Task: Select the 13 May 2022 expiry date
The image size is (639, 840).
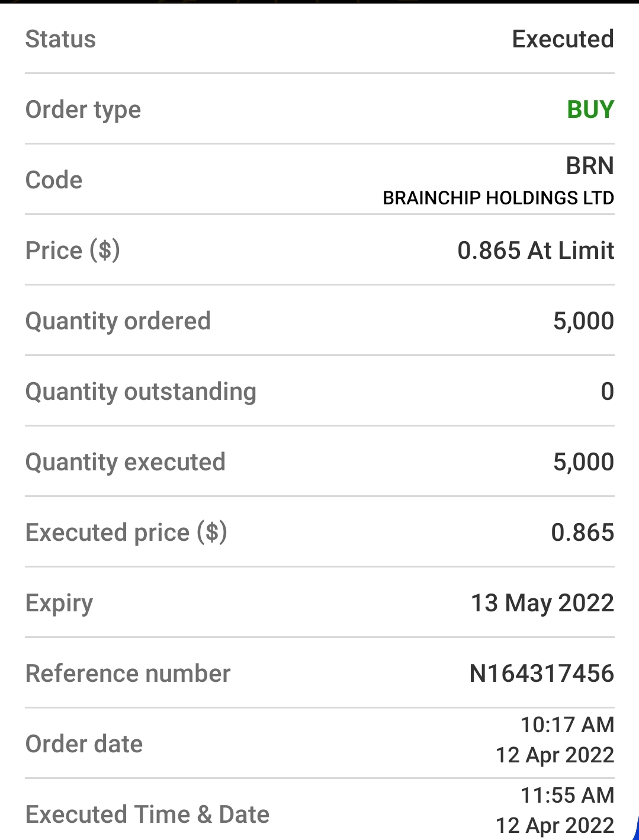Action: (x=542, y=603)
